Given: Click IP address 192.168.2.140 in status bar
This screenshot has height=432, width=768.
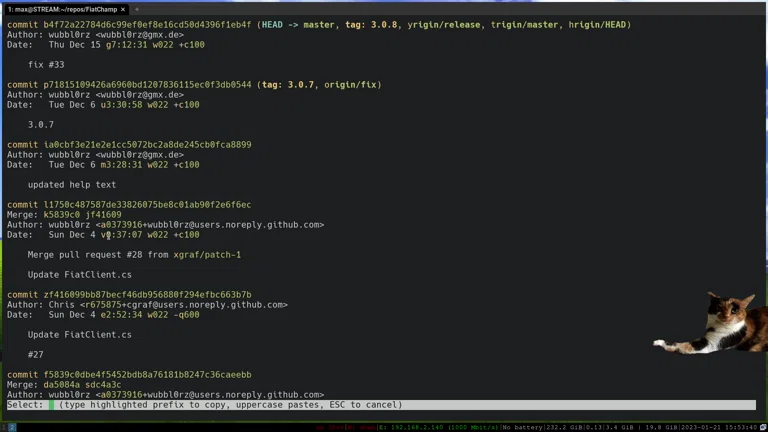Looking at the screenshot, I should tap(415, 428).
